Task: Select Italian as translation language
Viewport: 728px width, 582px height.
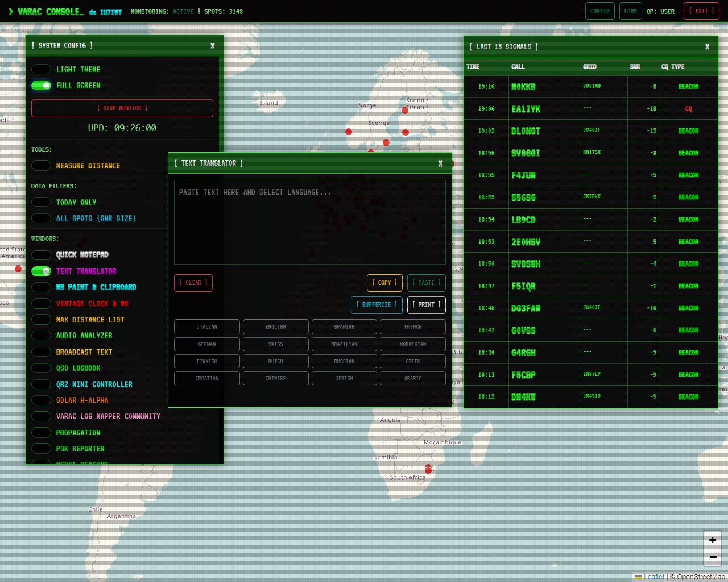Action: pyautogui.click(x=207, y=327)
